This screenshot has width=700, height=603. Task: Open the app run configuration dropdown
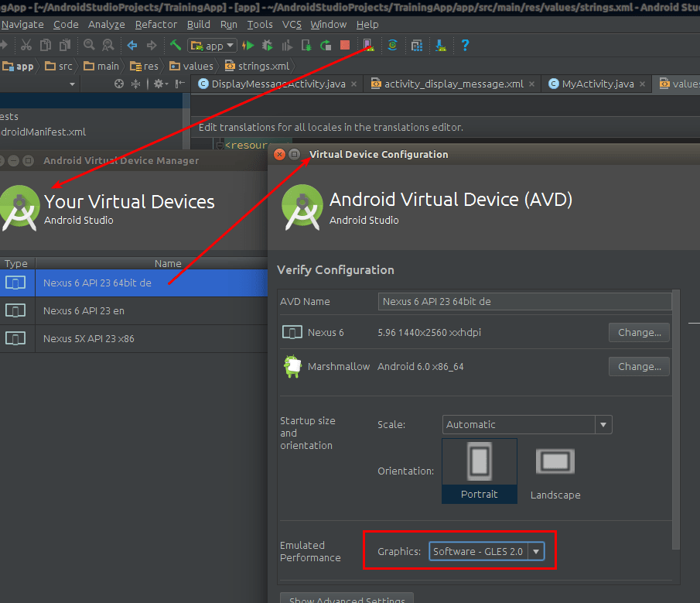(211, 46)
